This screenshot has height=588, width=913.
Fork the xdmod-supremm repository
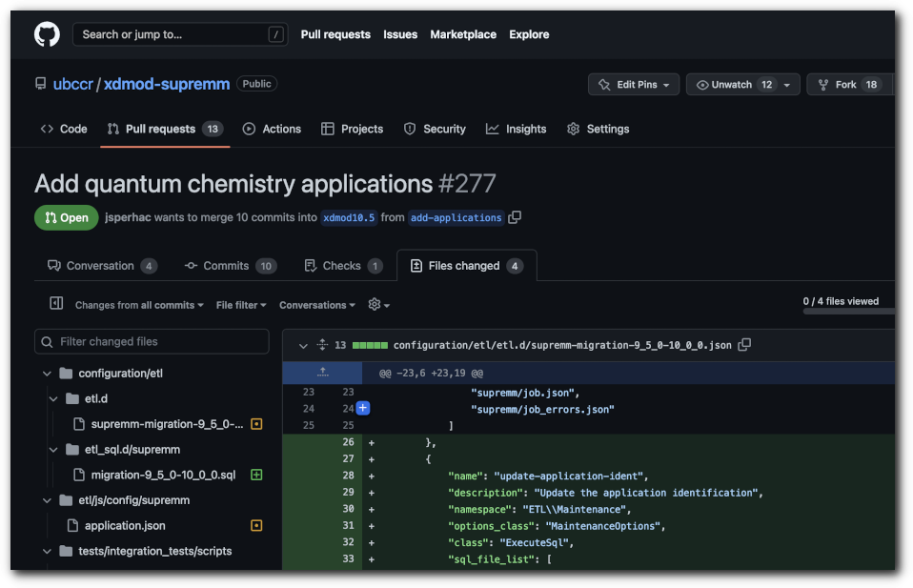pos(846,84)
